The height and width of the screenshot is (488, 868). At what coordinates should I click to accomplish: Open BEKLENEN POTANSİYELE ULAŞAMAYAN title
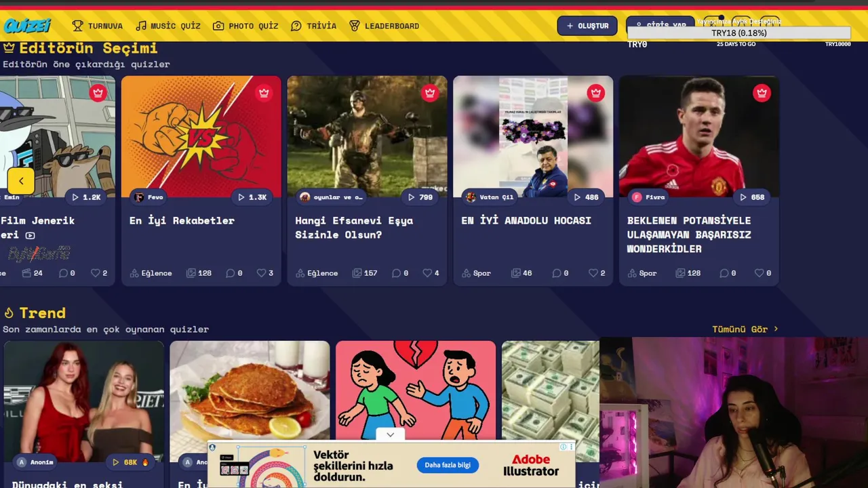689,235
